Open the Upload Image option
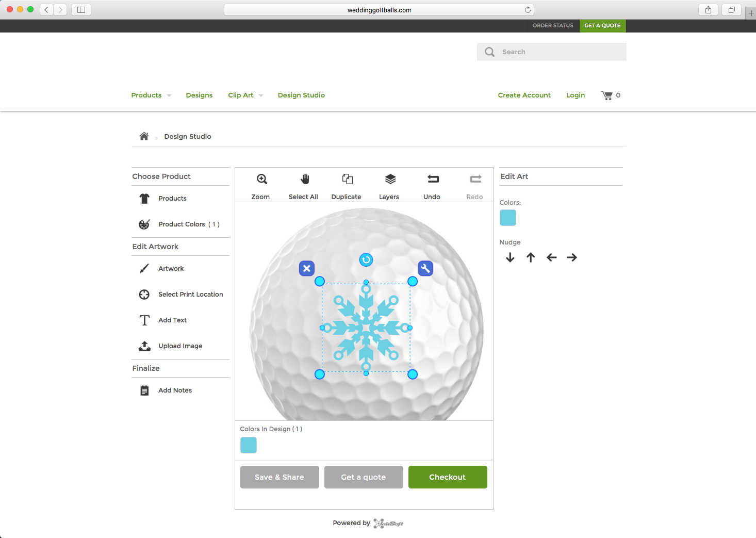The width and height of the screenshot is (756, 538). (x=180, y=346)
